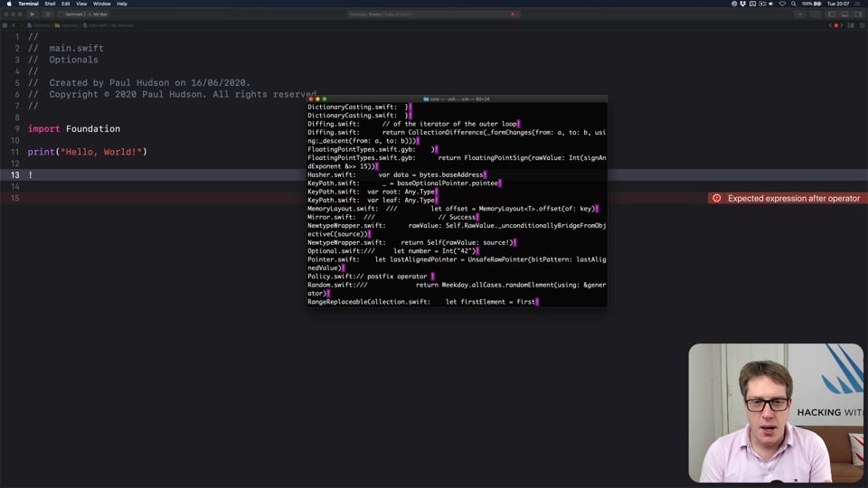868x488 pixels.
Task: Open Wi-Fi menu in menu bar
Action: click(782, 4)
